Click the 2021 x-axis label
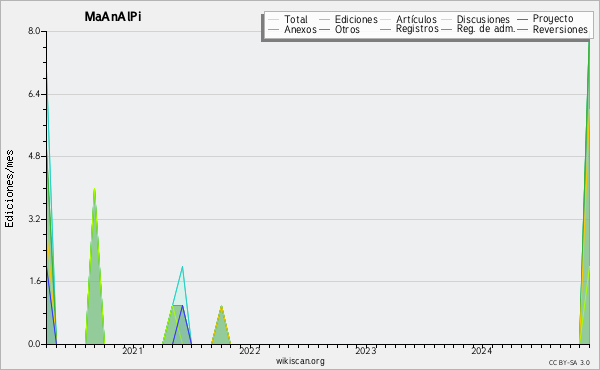Image resolution: width=600 pixels, height=370 pixels. [132, 351]
